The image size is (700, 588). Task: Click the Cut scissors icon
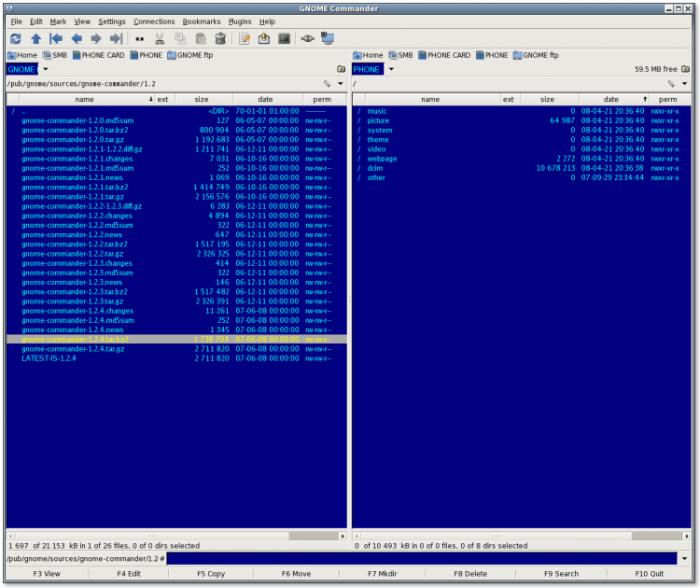point(160,38)
